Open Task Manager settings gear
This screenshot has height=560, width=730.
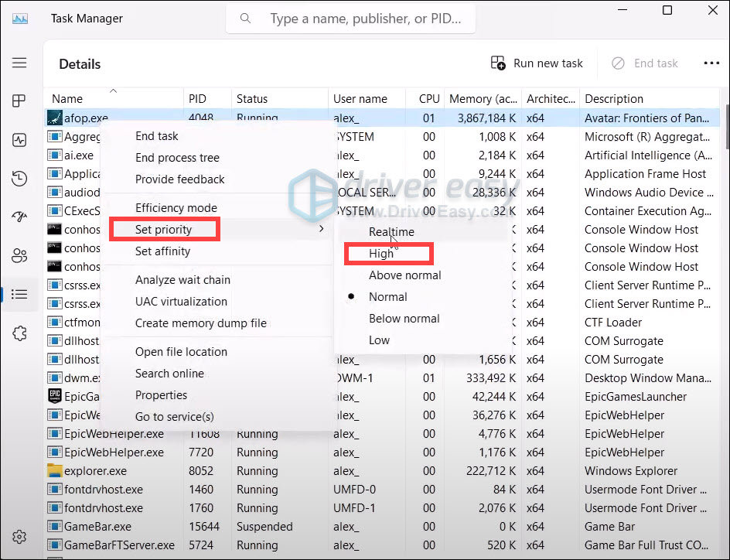(19, 538)
